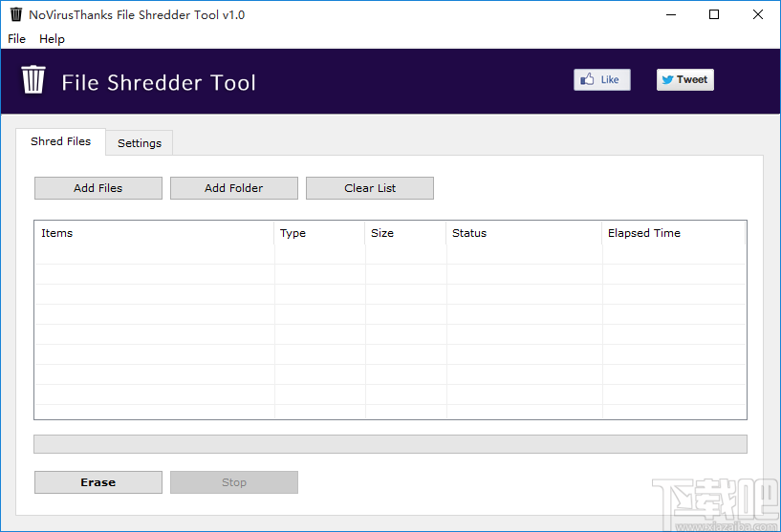Sort list by the Items column header
The height and width of the screenshot is (532, 781).
coord(155,233)
